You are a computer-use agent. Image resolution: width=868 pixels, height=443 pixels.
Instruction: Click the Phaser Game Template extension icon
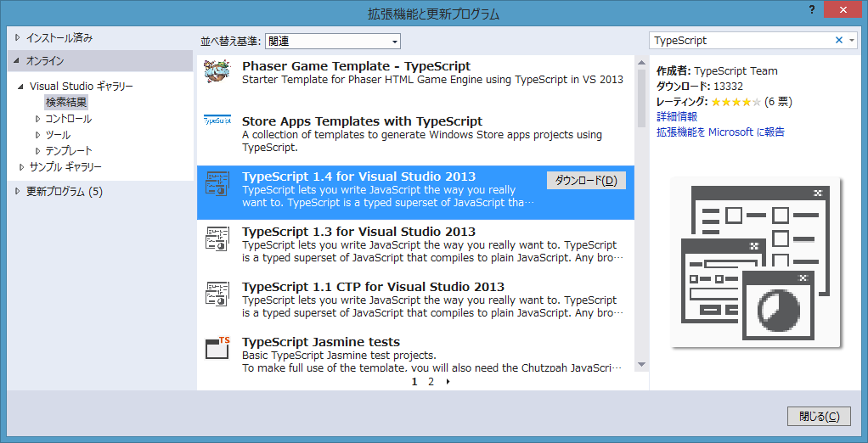point(216,72)
